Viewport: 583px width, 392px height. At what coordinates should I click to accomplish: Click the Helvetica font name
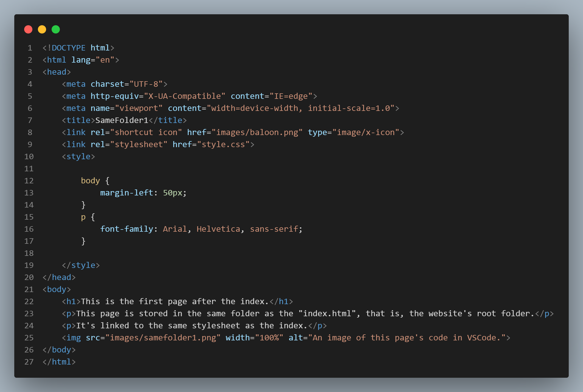(218, 229)
